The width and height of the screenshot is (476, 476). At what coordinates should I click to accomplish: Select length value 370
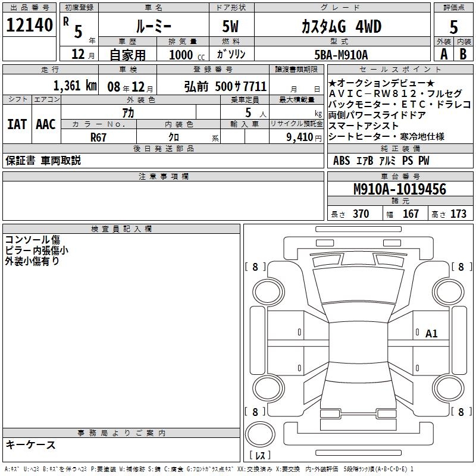click(361, 214)
